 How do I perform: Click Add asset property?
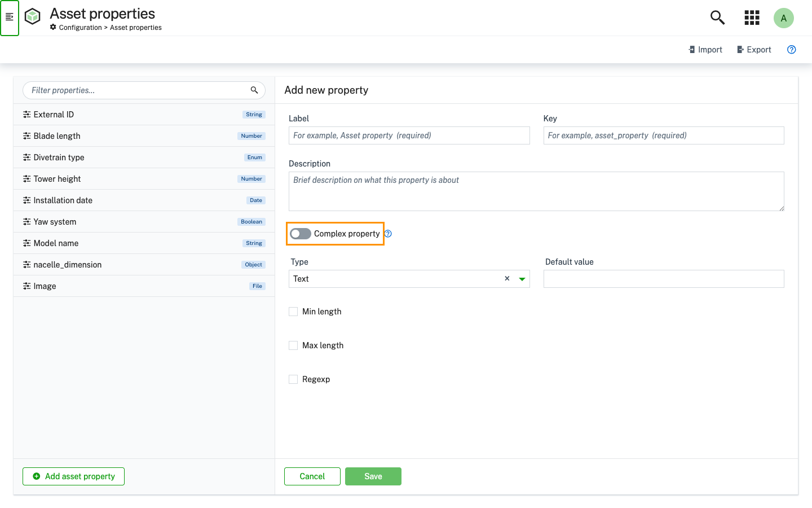pyautogui.click(x=73, y=476)
